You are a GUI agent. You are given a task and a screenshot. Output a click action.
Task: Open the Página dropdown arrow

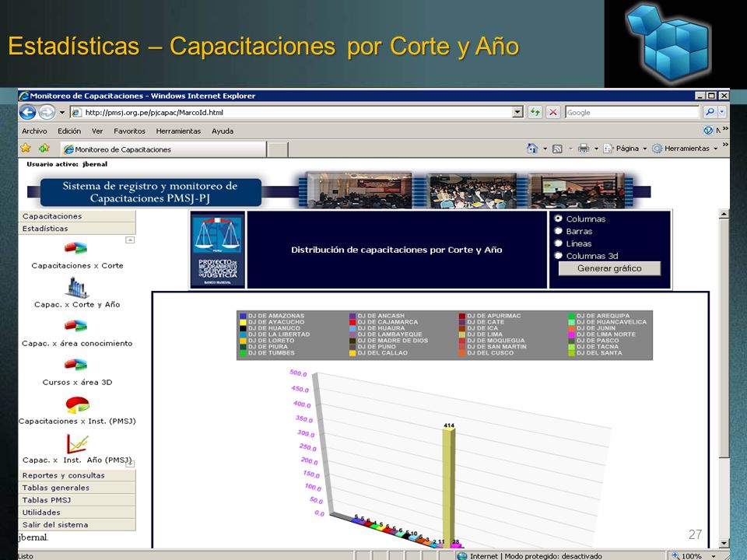point(645,149)
